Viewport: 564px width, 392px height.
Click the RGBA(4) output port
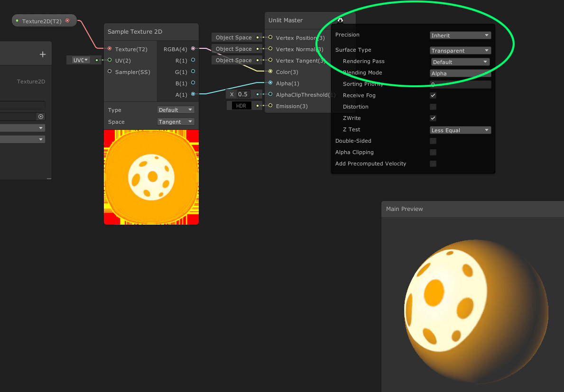[193, 48]
